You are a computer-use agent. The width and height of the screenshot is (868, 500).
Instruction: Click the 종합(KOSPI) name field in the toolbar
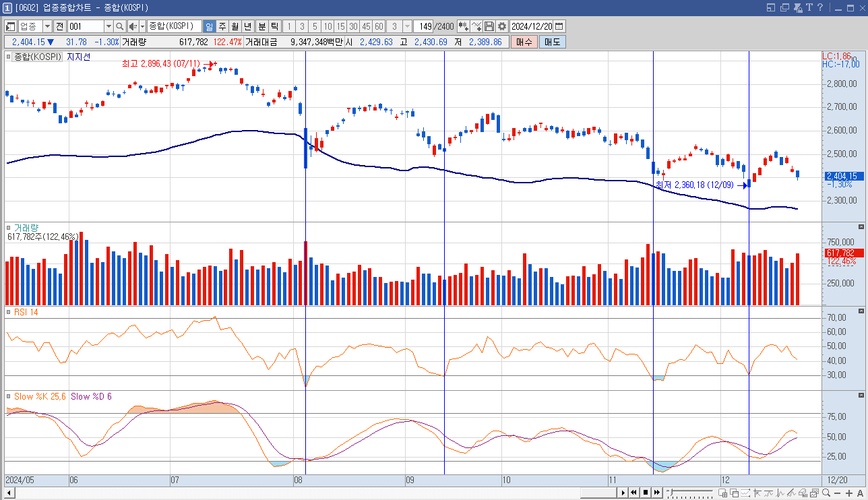click(174, 26)
